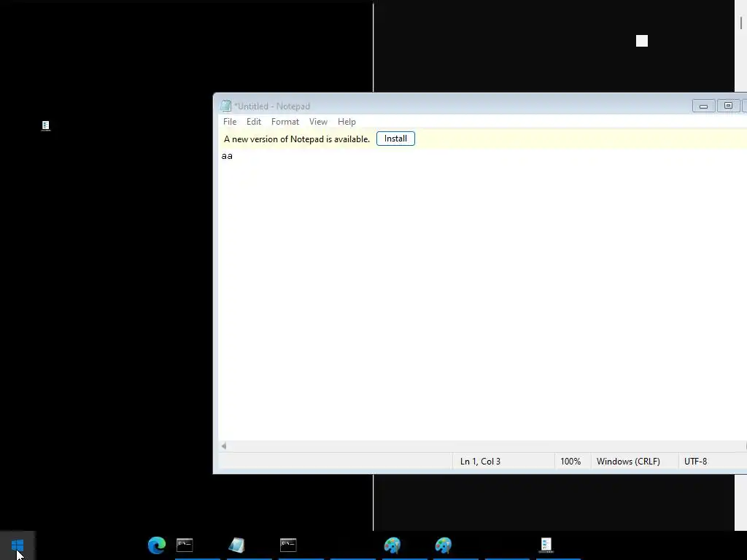The image size is (747, 560).
Task: Click the "100%" zoom status entry
Action: pos(570,462)
